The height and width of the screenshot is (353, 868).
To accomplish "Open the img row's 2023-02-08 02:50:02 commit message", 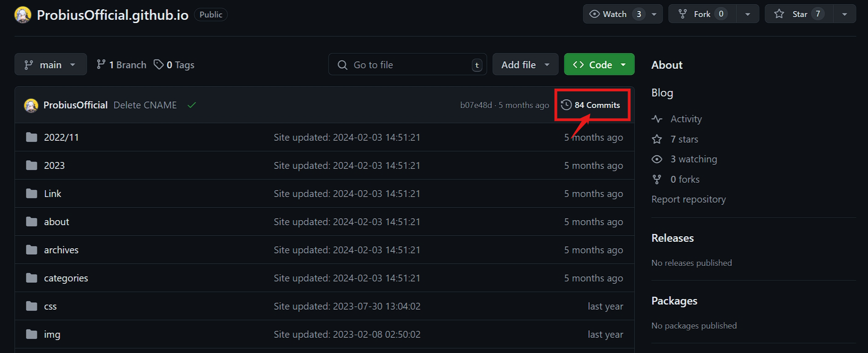I will point(347,335).
